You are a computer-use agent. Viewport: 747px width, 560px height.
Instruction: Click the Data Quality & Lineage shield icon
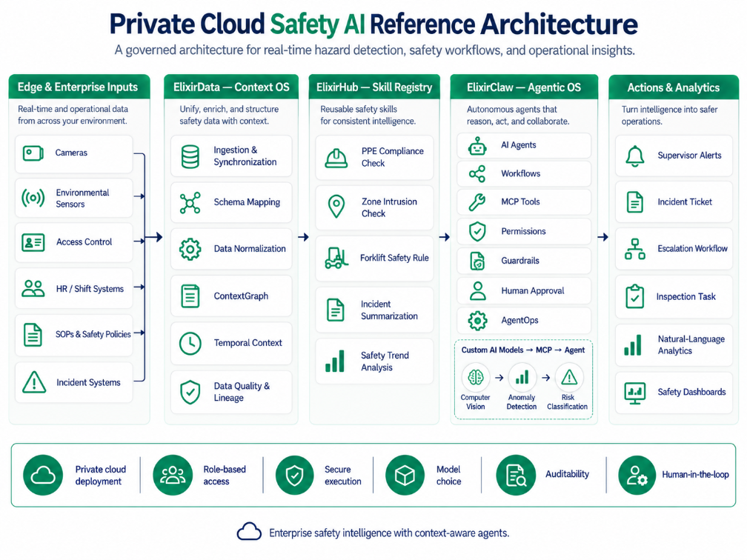pyautogui.click(x=190, y=392)
